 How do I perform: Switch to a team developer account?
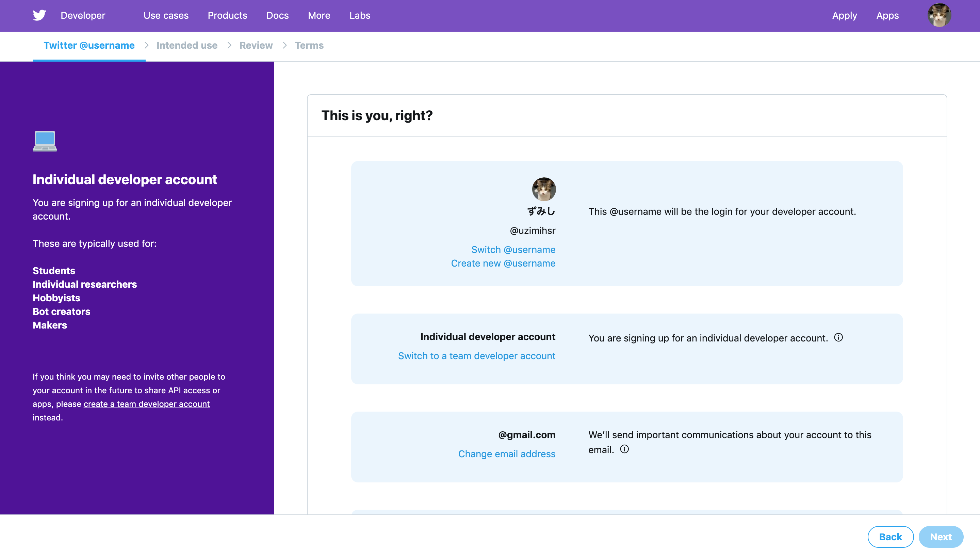tap(477, 356)
